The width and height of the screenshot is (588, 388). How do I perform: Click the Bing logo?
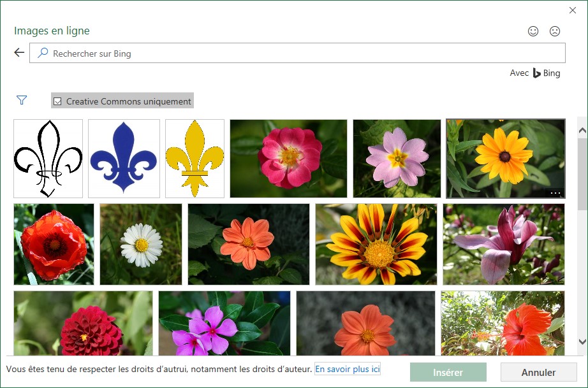[x=537, y=73]
